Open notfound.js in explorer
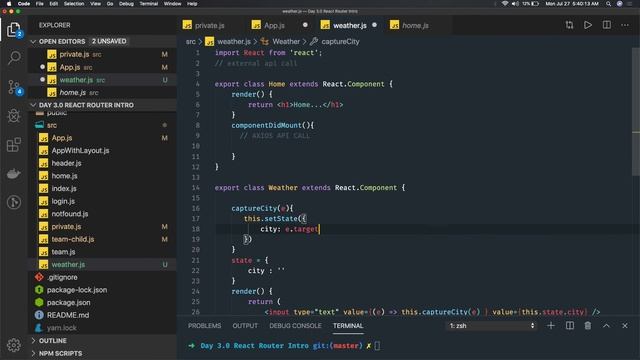 point(70,214)
